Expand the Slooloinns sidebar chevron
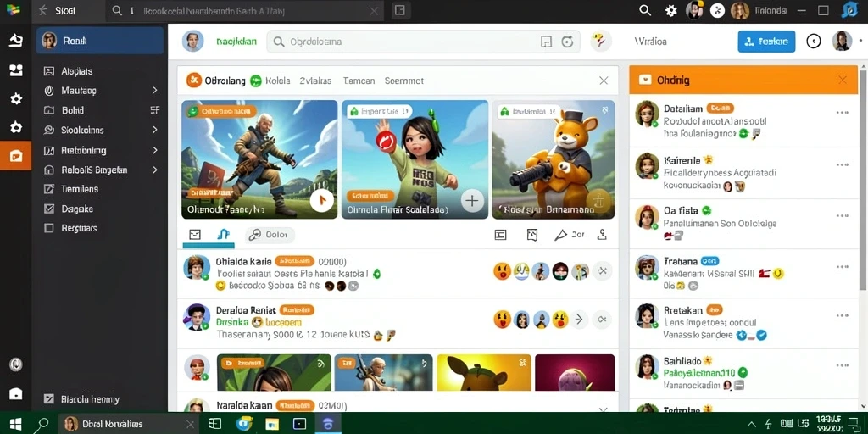The image size is (868, 434). tap(154, 130)
